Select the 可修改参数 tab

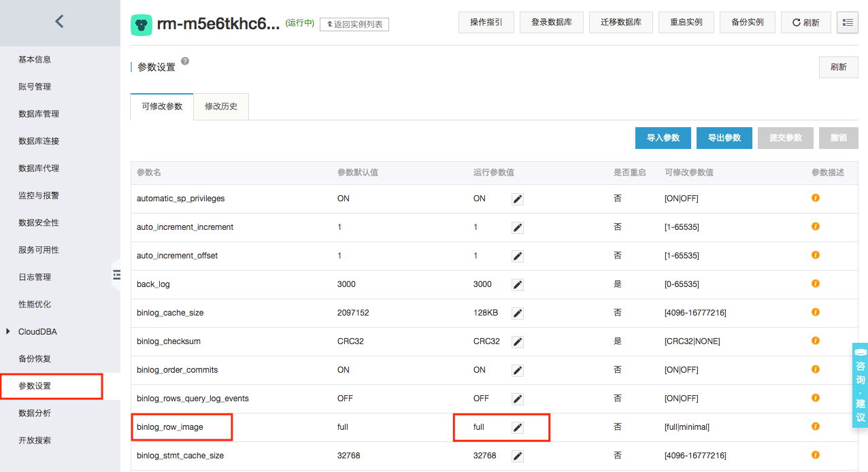(x=162, y=107)
